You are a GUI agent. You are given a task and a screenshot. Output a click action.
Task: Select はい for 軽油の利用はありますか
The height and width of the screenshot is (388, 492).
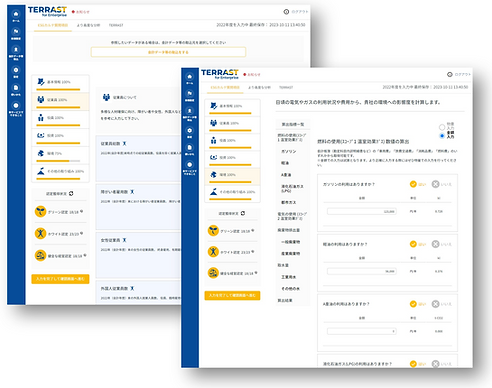tap(418, 244)
